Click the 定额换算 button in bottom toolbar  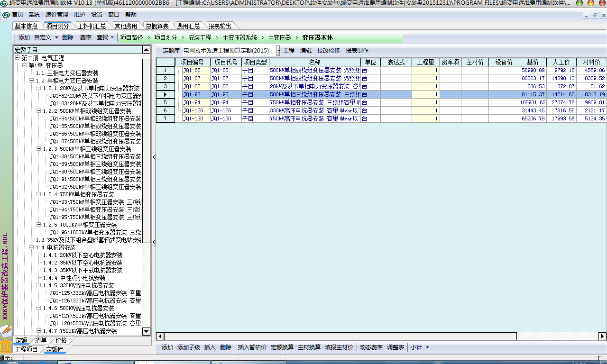tap(282, 347)
